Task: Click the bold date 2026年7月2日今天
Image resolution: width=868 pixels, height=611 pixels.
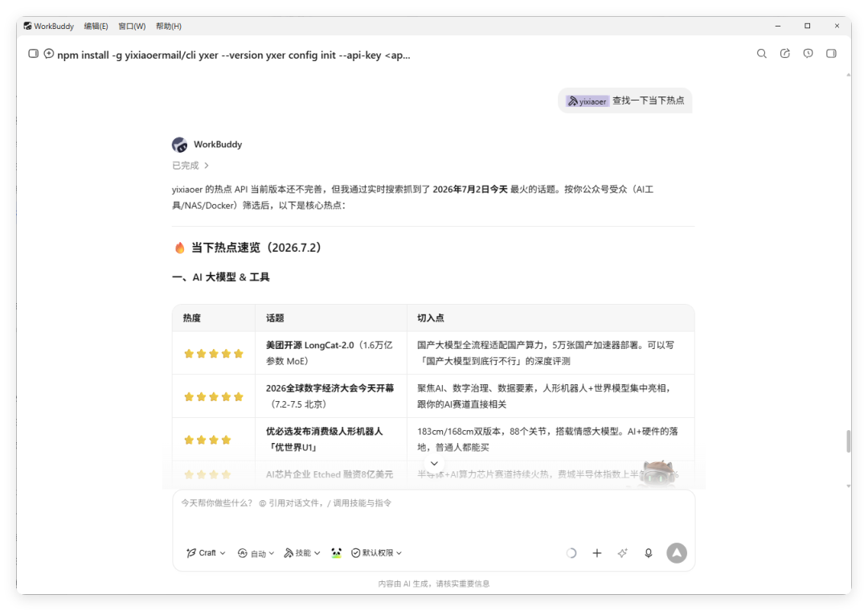Action: point(470,190)
